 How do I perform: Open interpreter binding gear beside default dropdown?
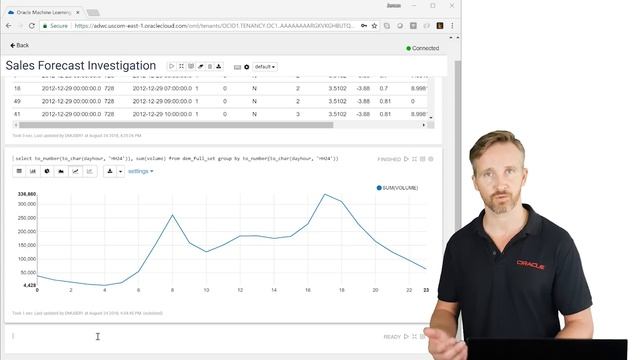247,67
